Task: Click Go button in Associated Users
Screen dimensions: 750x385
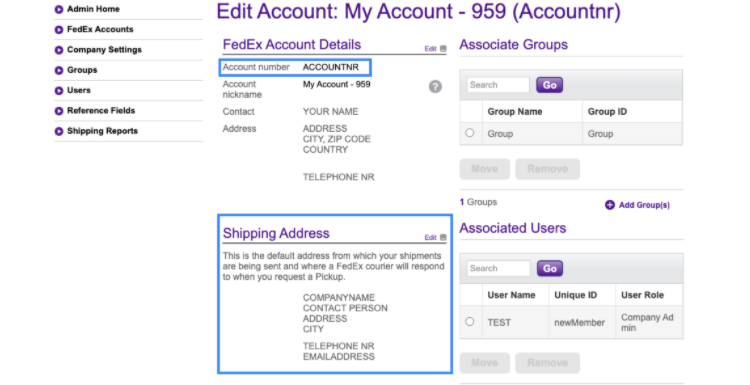Action: (550, 269)
